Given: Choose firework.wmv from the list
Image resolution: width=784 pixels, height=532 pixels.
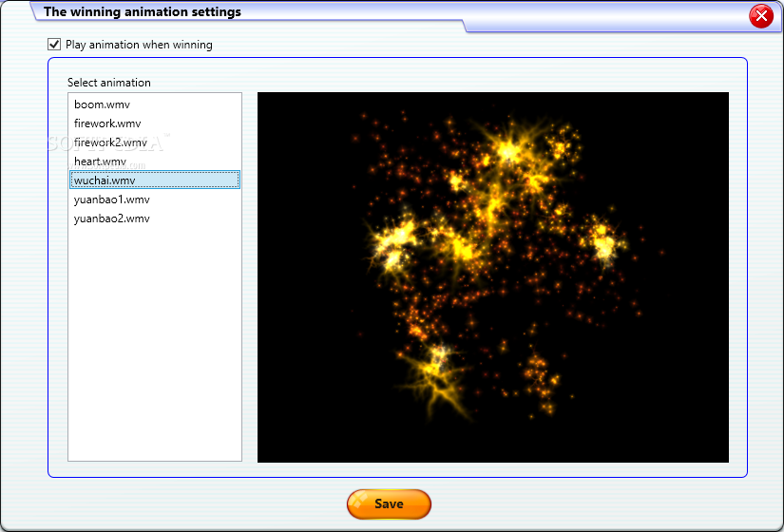Looking at the screenshot, I should (x=155, y=123).
